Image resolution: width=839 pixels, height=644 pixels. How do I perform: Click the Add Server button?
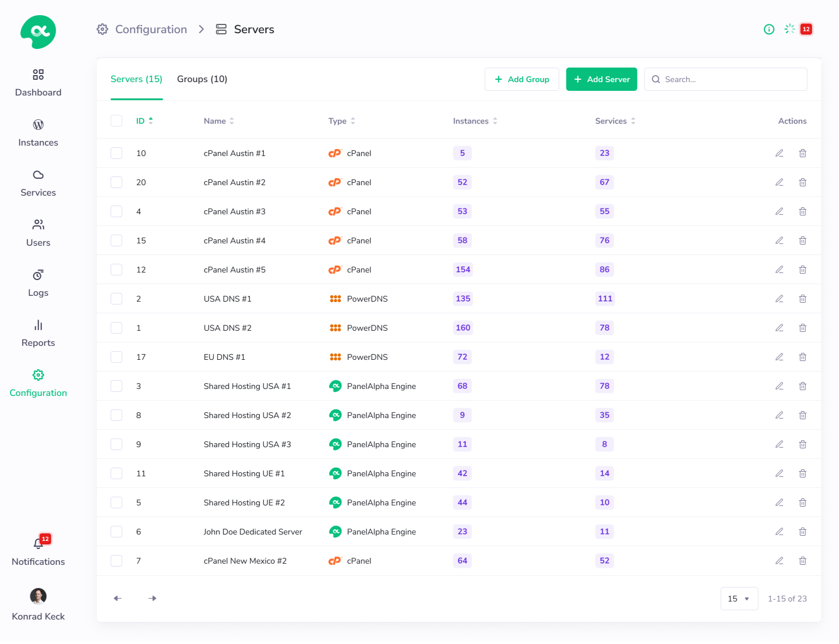pyautogui.click(x=601, y=79)
